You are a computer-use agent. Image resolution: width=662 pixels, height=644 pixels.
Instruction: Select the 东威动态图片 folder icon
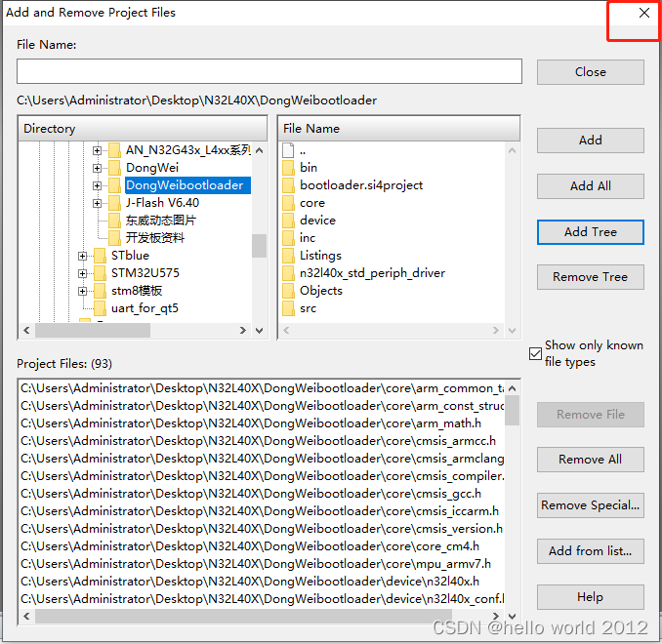coord(114,221)
